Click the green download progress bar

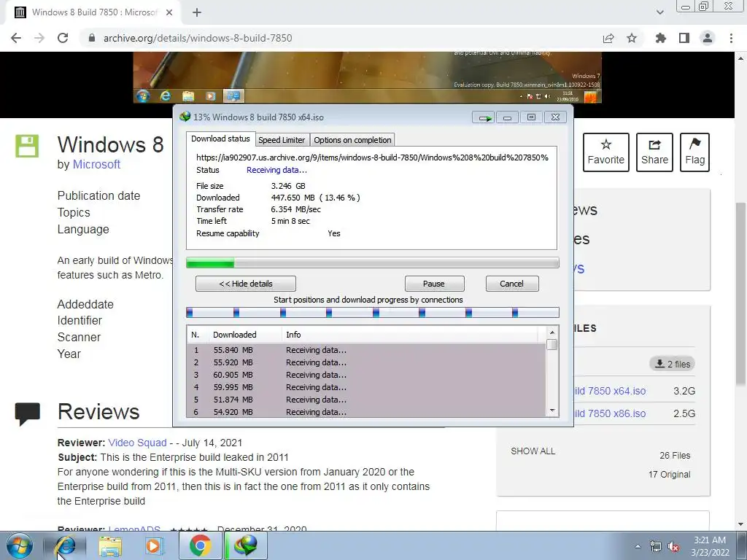pyautogui.click(x=373, y=262)
